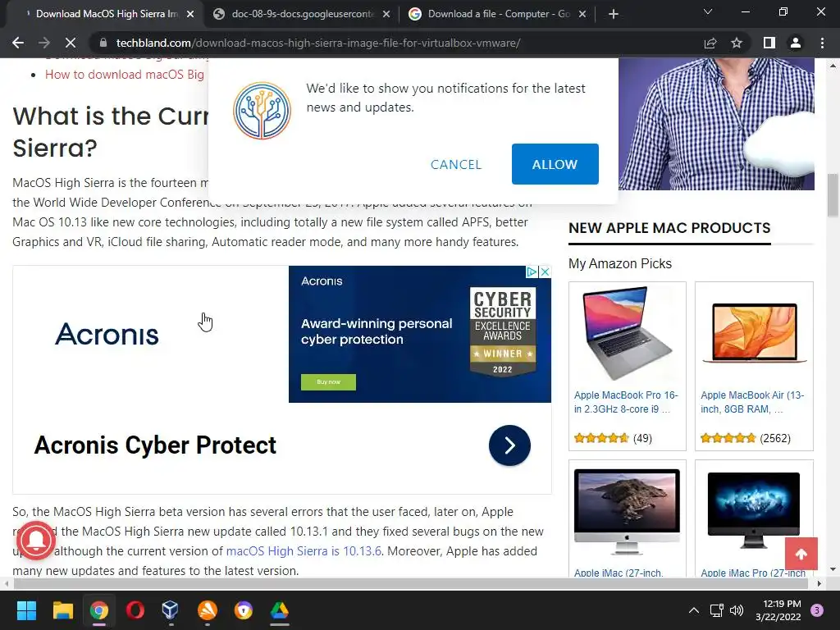Show hidden system tray icons
840x630 pixels.
693,610
